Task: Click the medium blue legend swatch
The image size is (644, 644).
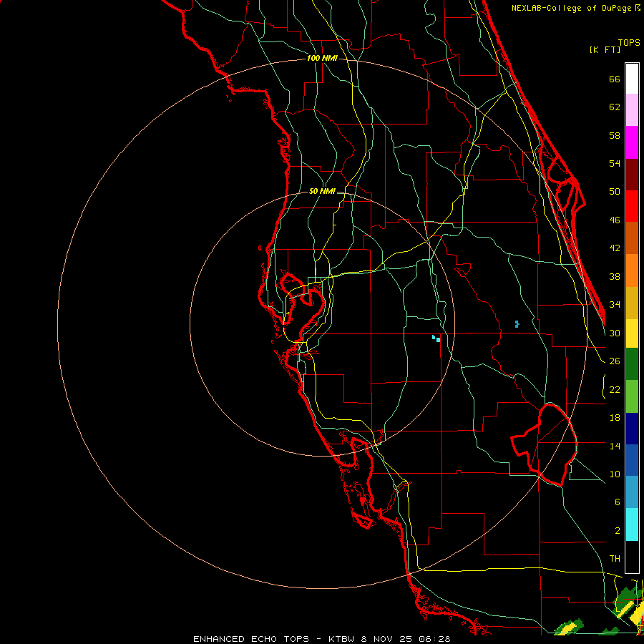Action: point(632,460)
